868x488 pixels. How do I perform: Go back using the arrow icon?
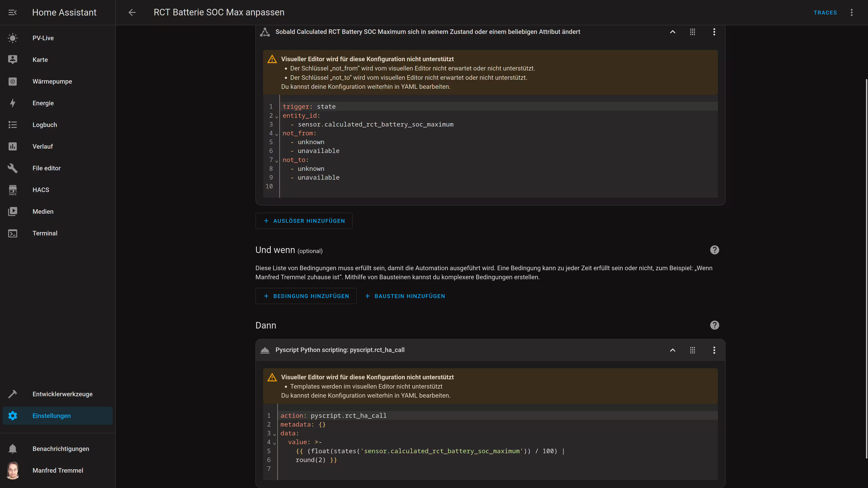click(132, 12)
